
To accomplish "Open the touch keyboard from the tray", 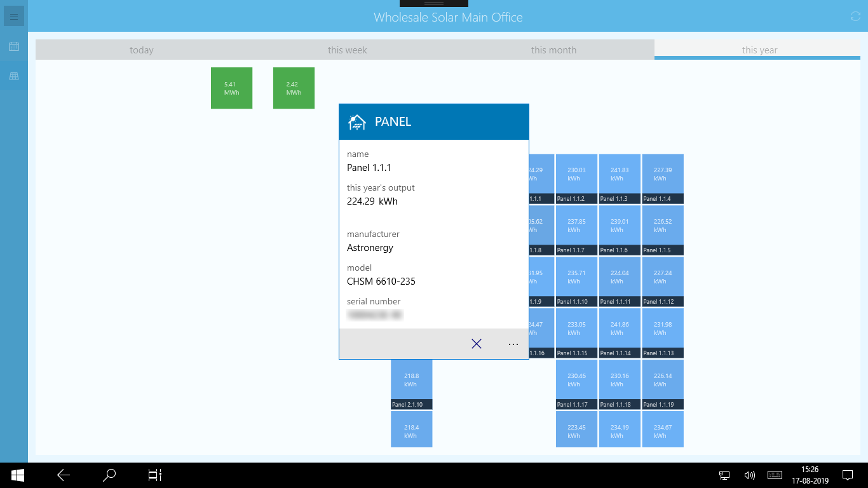I will 775,475.
